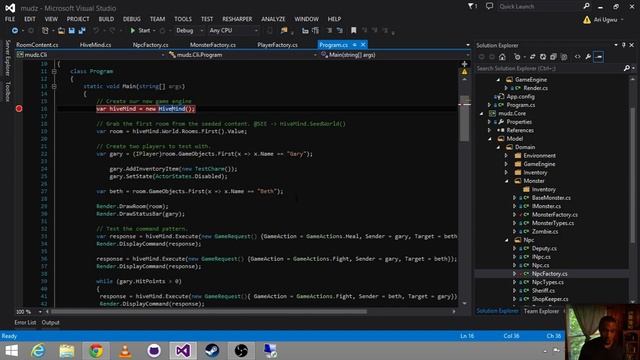
Task: Open the BUILD menu
Action: coord(106,19)
